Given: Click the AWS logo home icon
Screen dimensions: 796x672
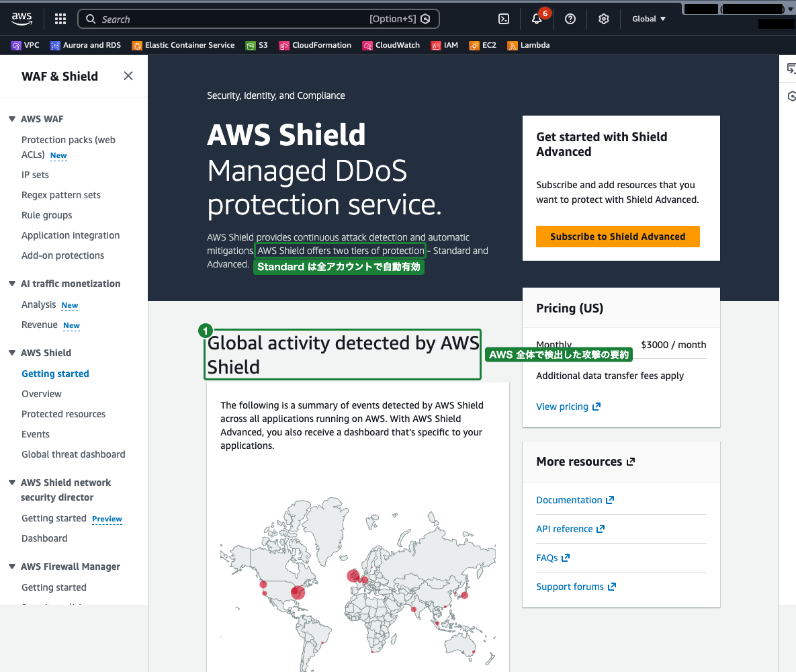Looking at the screenshot, I should click(21, 19).
